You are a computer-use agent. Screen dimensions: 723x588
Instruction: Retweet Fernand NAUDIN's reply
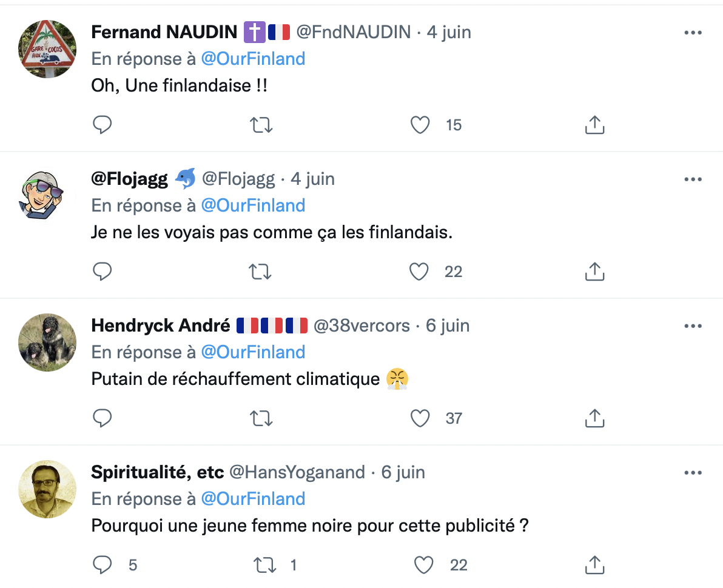261,125
